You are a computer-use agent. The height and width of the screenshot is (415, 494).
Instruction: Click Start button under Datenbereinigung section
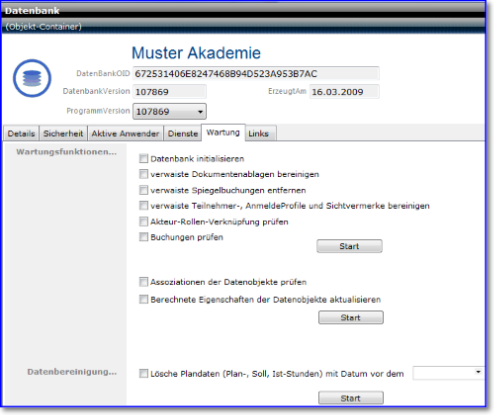(351, 398)
